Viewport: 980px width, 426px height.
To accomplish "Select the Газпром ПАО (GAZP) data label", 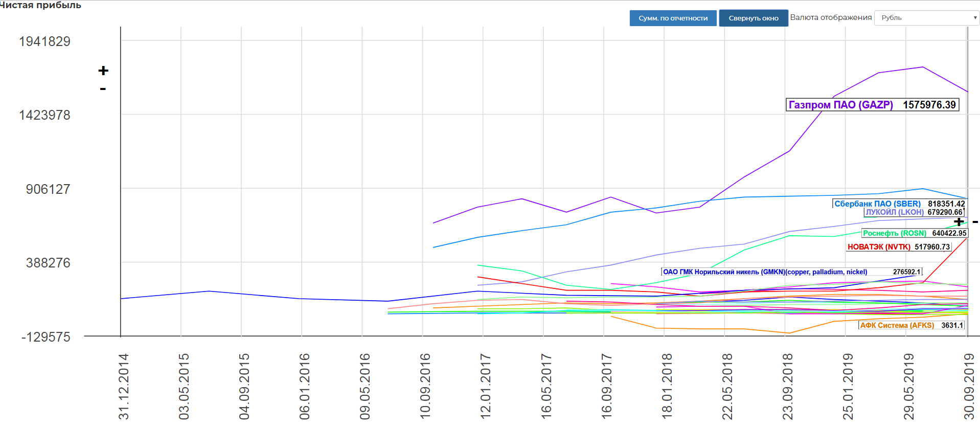I will point(872,105).
